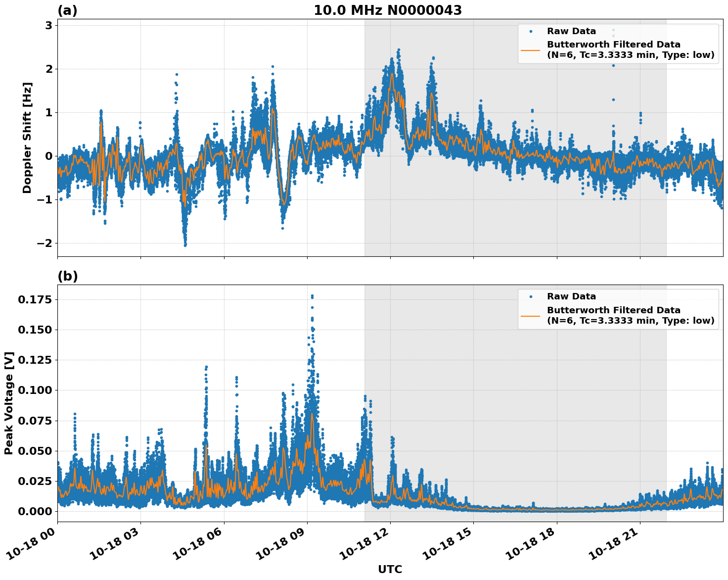The width and height of the screenshot is (728, 580).
Task: Click the blue Raw Data marker in Doppler legend
Action: [530, 31]
